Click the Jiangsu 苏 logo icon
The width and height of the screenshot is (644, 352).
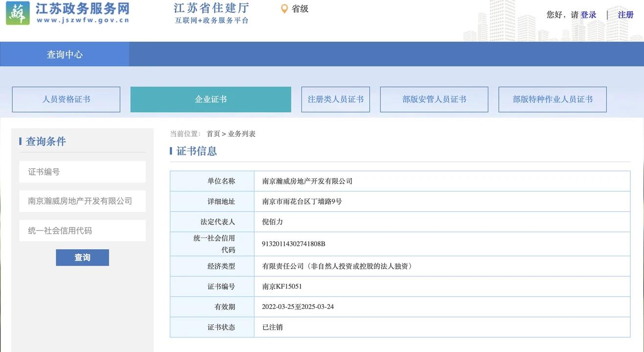pos(18,13)
